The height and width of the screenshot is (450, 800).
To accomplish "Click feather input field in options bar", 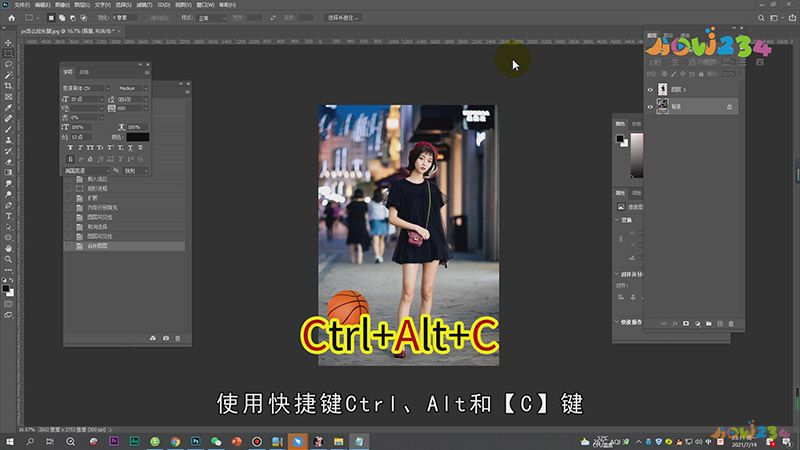I will 124,18.
